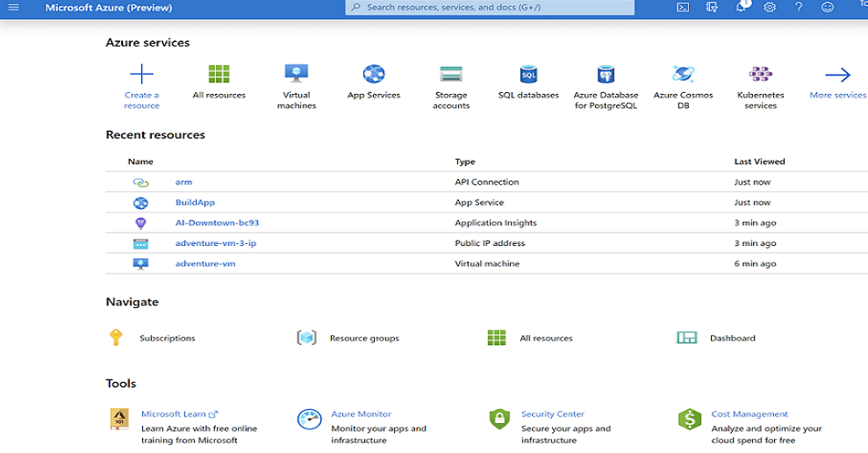Open the adventure-vm-3-ip resource link
Image resolution: width=868 pixels, height=453 pixels.
[x=216, y=242]
